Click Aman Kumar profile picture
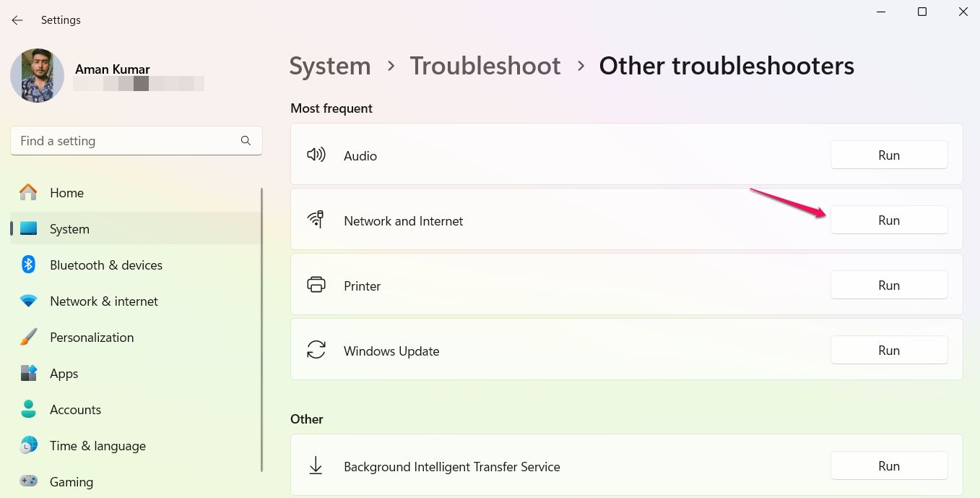 click(37, 76)
